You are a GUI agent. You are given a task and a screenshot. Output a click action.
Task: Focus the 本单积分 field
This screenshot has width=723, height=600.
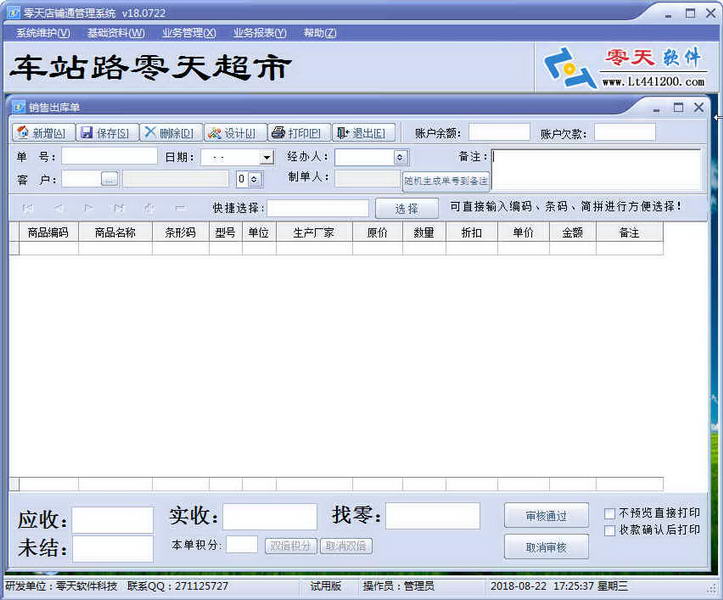click(242, 544)
